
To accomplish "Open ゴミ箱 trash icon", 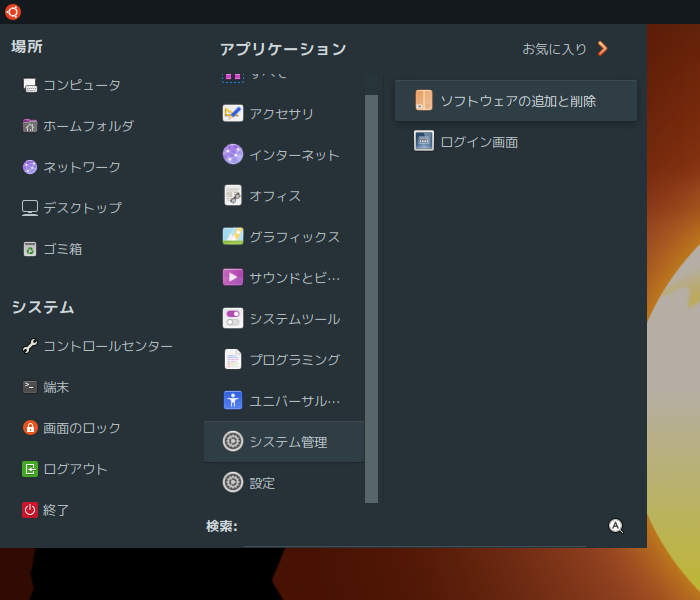I will pos(30,249).
